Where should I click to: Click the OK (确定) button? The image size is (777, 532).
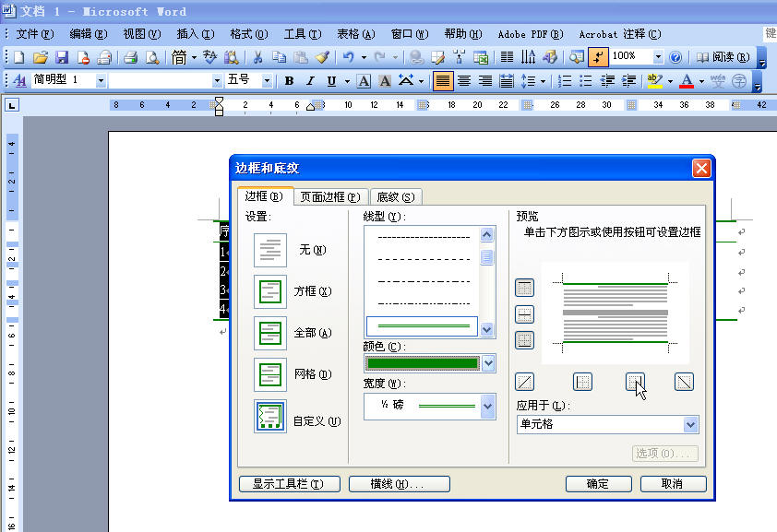pos(598,484)
